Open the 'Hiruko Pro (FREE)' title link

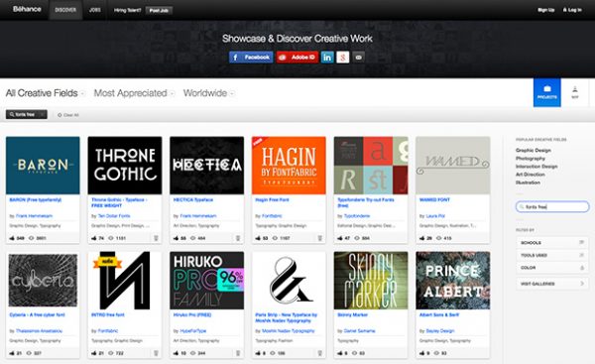click(192, 314)
